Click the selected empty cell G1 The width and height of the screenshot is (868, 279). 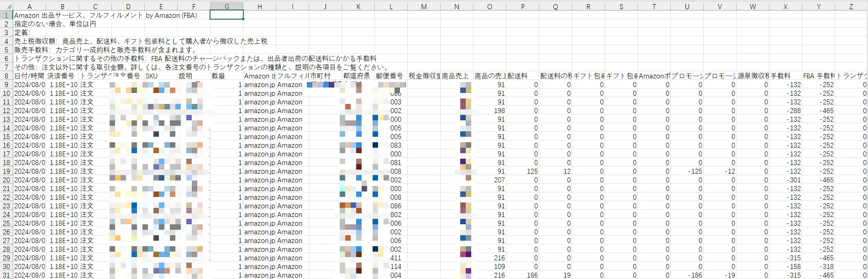pyautogui.click(x=226, y=15)
